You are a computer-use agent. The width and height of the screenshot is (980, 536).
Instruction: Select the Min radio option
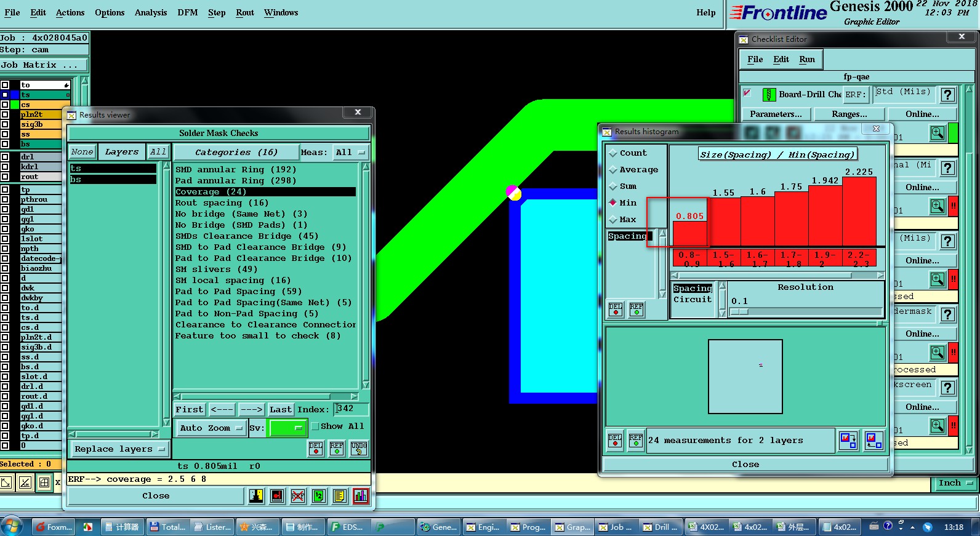point(613,202)
